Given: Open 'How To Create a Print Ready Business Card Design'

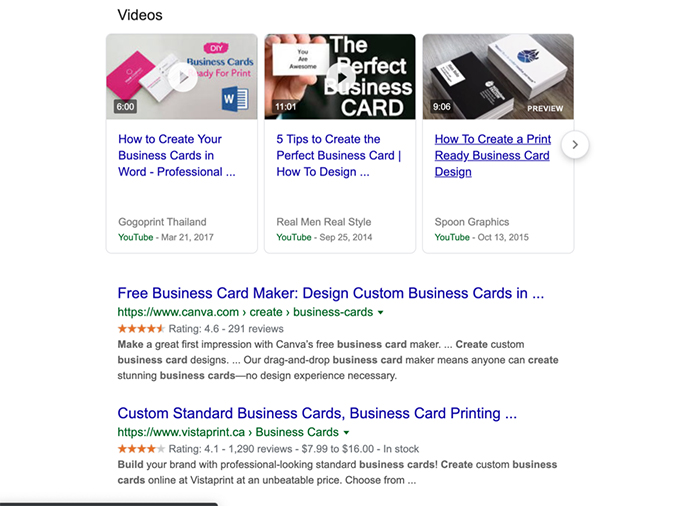Looking at the screenshot, I should (492, 155).
